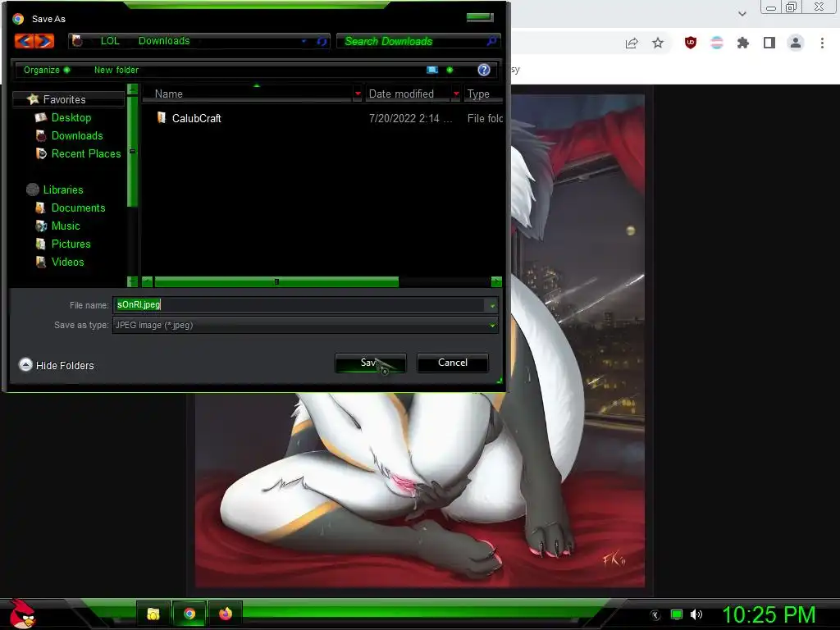Open the uBlock Origin extension
Viewport: 840px width, 630px height.
pos(691,43)
